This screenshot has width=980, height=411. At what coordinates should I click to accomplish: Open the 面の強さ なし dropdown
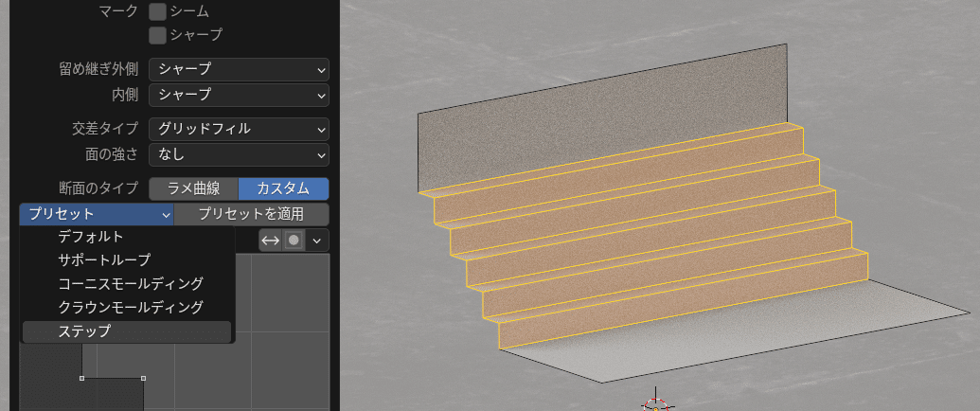239,153
